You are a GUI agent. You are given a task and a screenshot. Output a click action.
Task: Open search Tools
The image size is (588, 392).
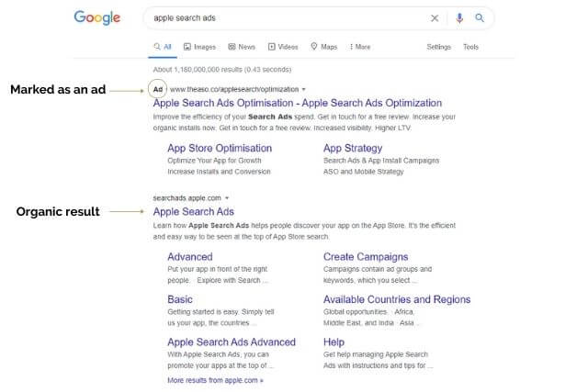coord(470,47)
